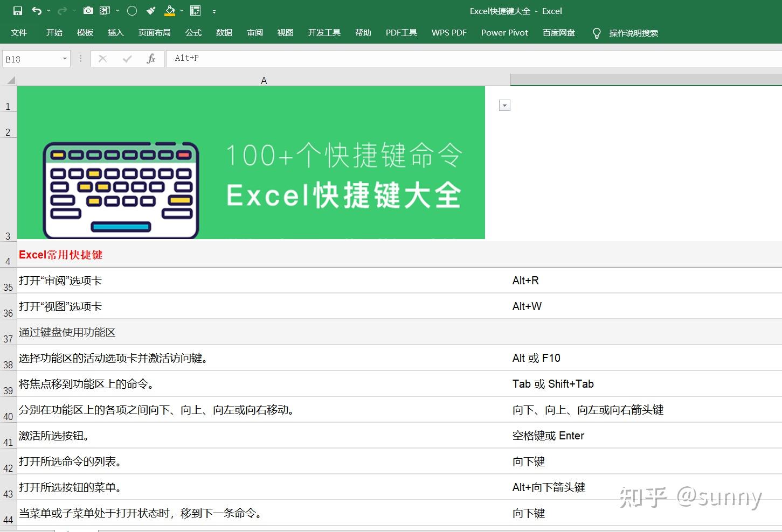Switch to the 公式 tab
This screenshot has width=782, height=532.
point(193,33)
